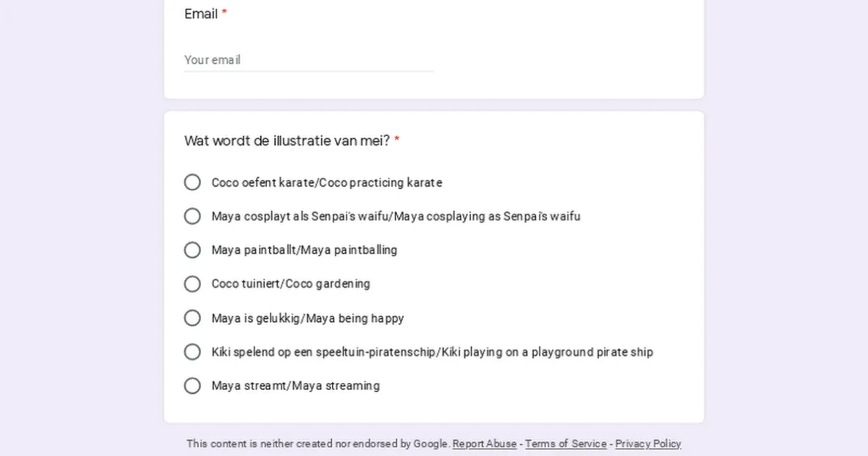Choose Maya cosplaying as Senpai's waifu radio
This screenshot has height=456, width=868.
(x=192, y=216)
